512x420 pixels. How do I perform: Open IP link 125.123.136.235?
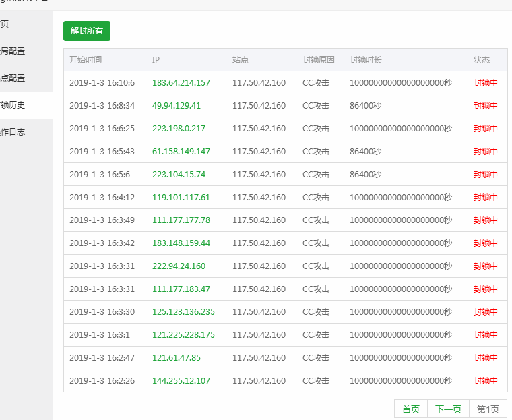pos(183,312)
